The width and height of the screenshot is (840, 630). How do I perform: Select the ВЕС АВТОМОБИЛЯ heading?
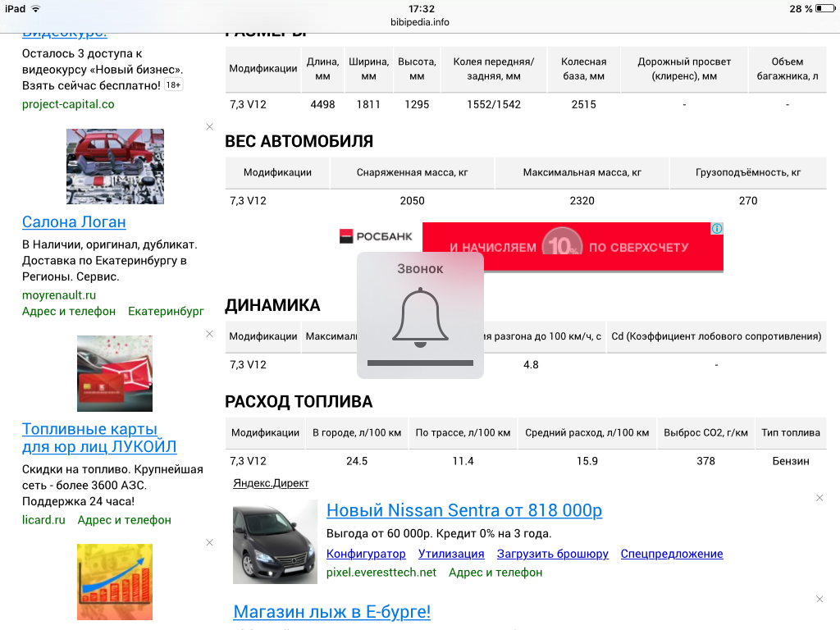click(299, 141)
